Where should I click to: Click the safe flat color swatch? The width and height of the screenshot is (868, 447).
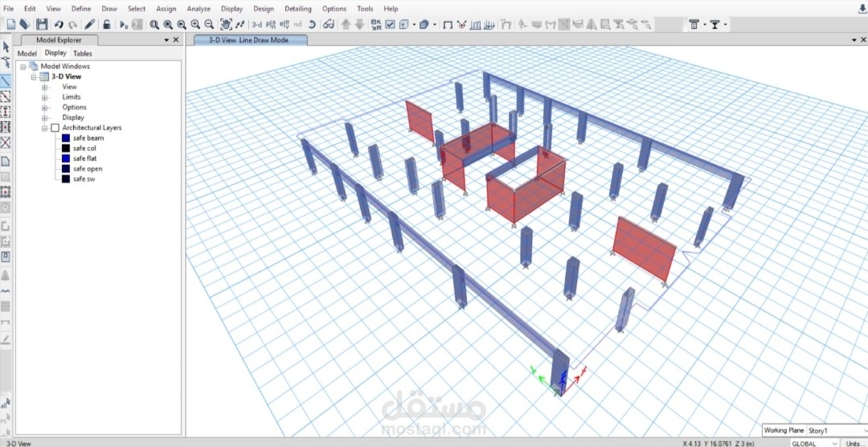pos(66,159)
